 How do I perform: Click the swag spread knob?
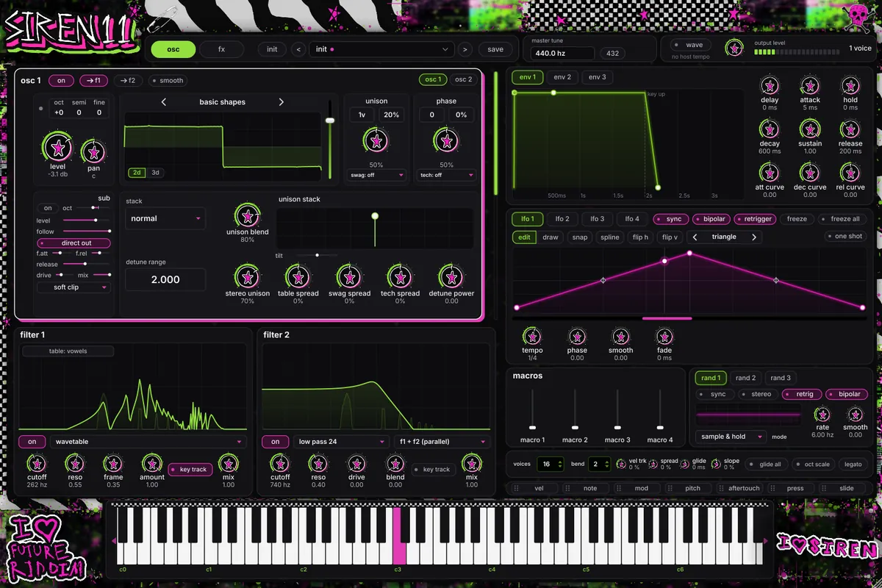[349, 277]
